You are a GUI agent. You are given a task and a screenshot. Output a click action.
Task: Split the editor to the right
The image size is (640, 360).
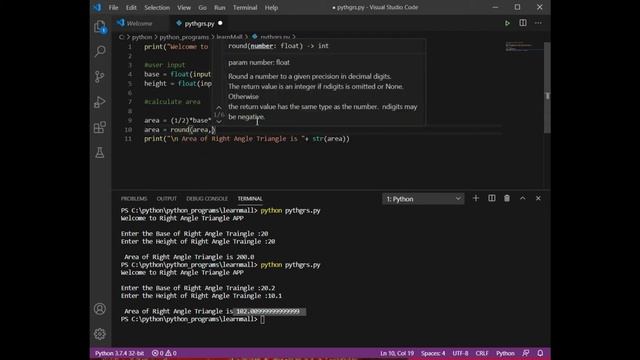[x=523, y=23]
